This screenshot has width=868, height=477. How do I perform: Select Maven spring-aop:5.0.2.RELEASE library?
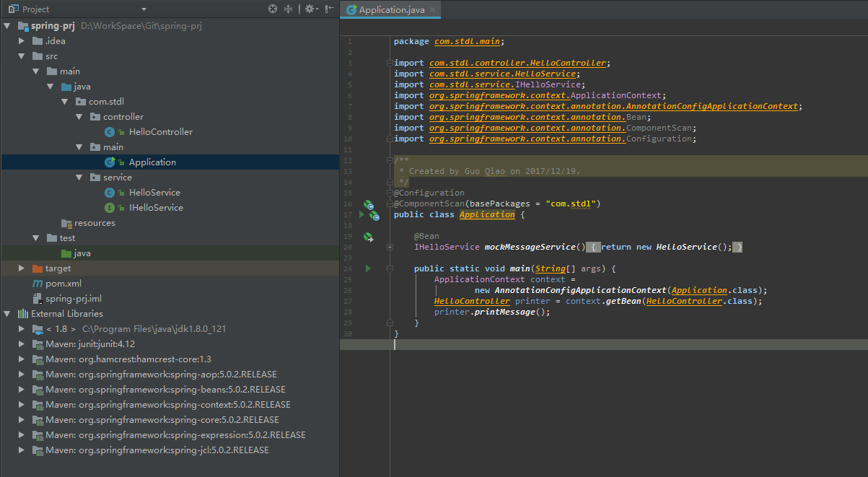tap(161, 375)
